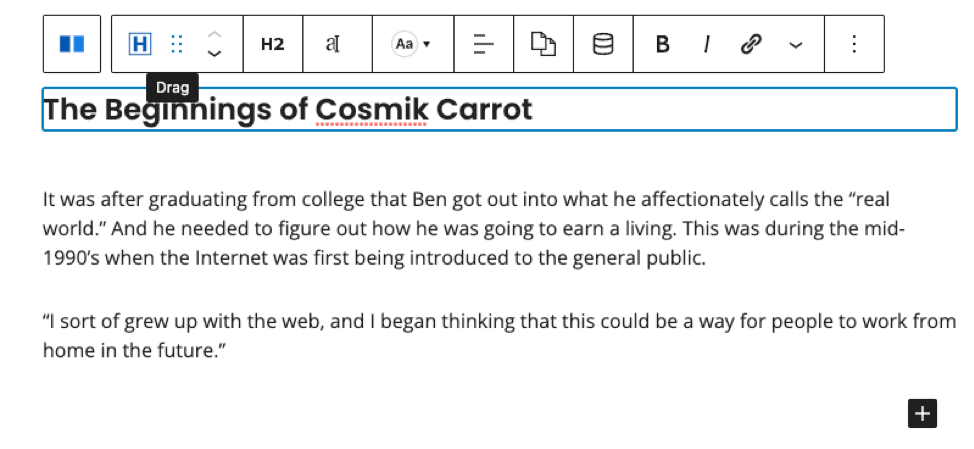
Task: Move block up with the up chevron
Action: pyautogui.click(x=214, y=34)
